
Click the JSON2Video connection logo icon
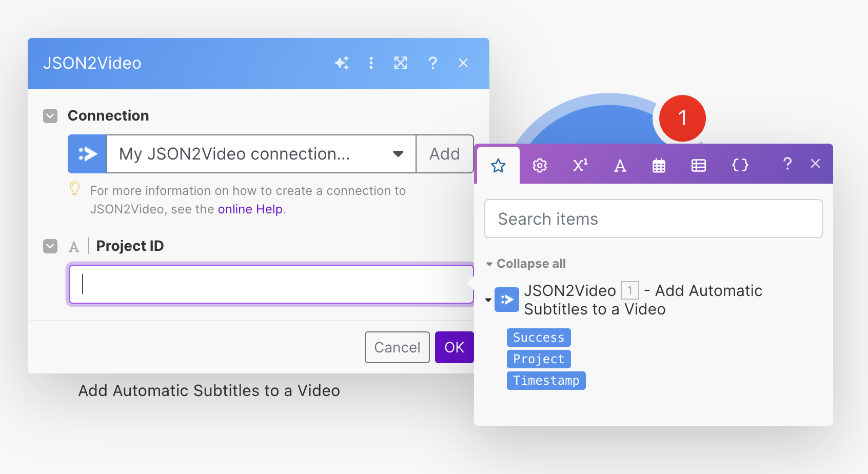coord(87,154)
